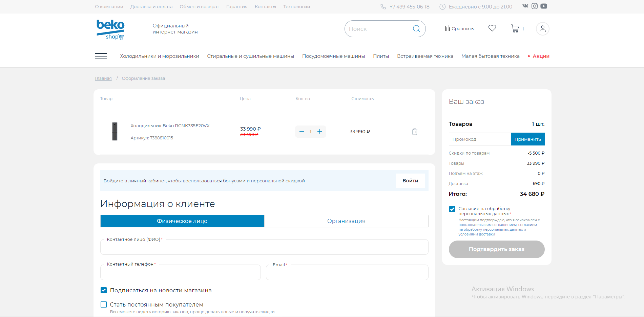Focus the Контактное лицо (ФИО) field
Viewport: 644px width, 317px height.
(264, 247)
